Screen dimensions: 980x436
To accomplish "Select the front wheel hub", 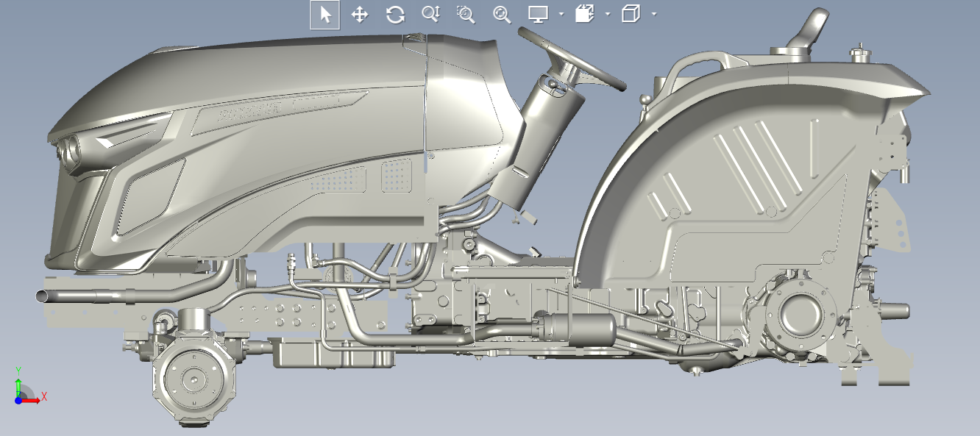I will (193, 381).
